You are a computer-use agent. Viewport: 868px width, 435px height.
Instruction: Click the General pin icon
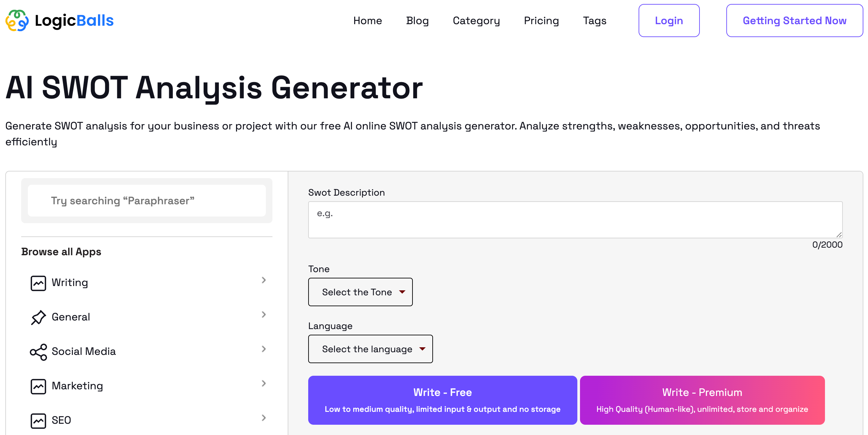point(38,317)
